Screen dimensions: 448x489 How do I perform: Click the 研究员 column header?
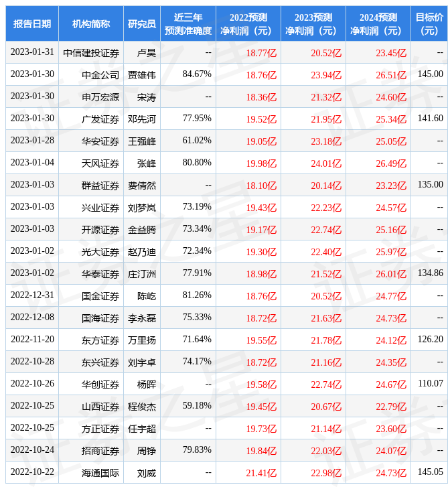point(142,23)
